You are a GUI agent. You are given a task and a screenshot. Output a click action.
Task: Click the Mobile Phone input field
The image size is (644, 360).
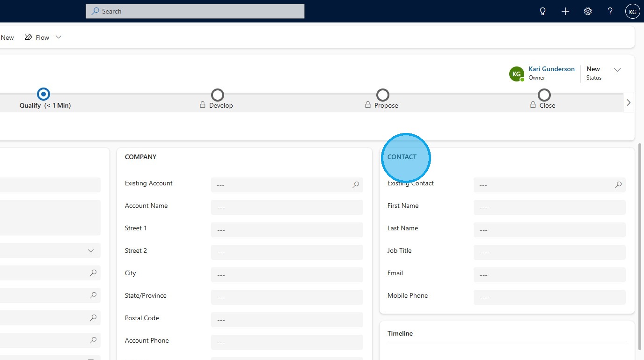pyautogui.click(x=549, y=297)
